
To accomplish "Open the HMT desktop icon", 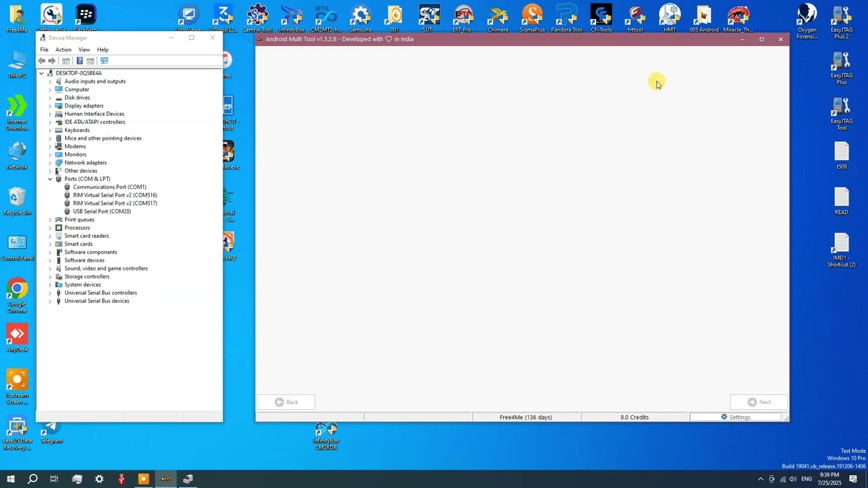I will [669, 19].
